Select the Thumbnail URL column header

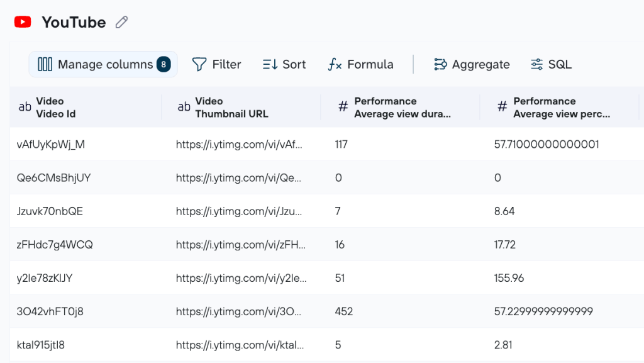[x=241, y=107]
